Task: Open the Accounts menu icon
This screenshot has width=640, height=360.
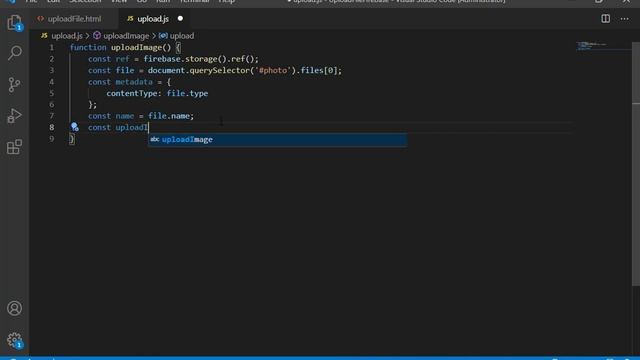Action: (14, 308)
